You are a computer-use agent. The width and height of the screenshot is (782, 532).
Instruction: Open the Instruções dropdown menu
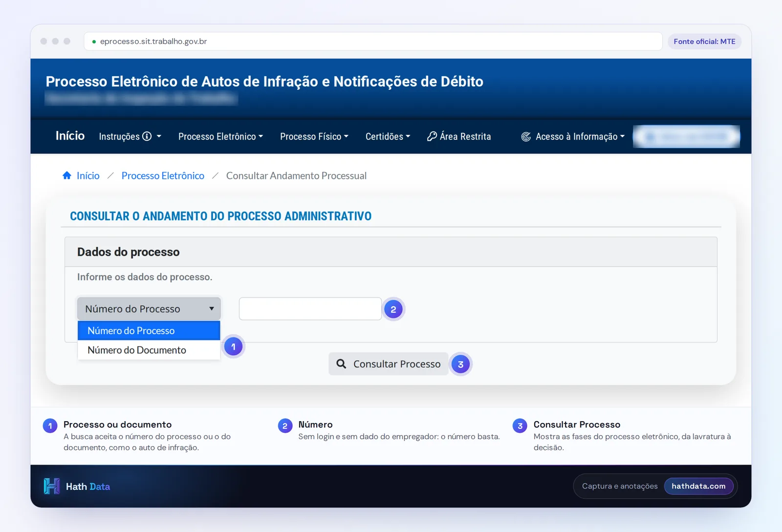[130, 137]
